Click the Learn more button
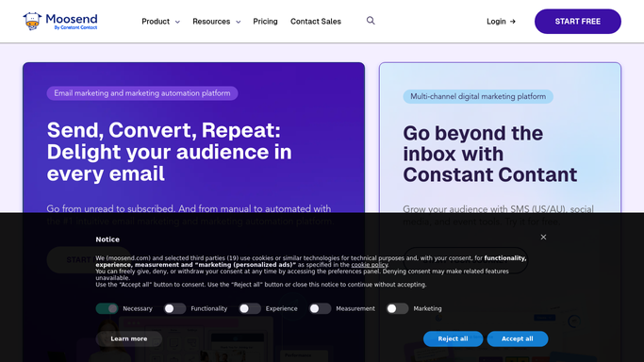This screenshot has height=362, width=644. (129, 338)
